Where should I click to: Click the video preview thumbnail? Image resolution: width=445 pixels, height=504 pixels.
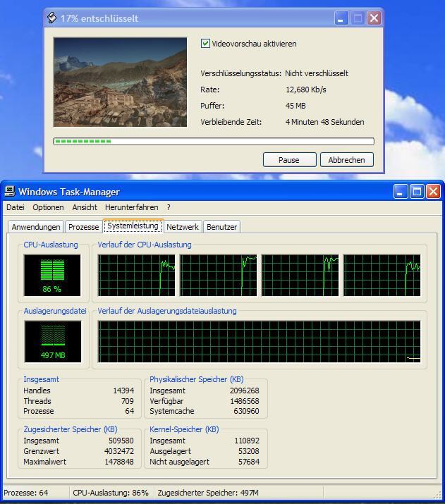121,82
